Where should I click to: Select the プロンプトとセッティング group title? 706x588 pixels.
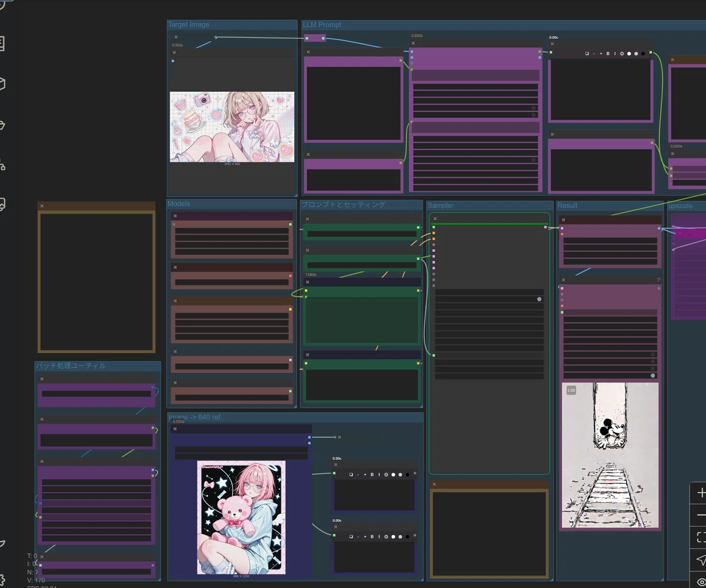[343, 205]
